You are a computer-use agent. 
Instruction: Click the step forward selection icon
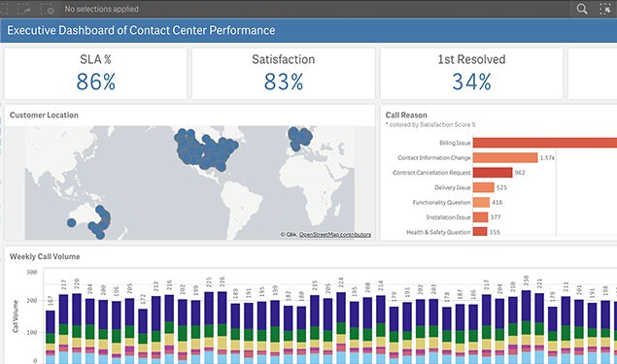point(24,9)
